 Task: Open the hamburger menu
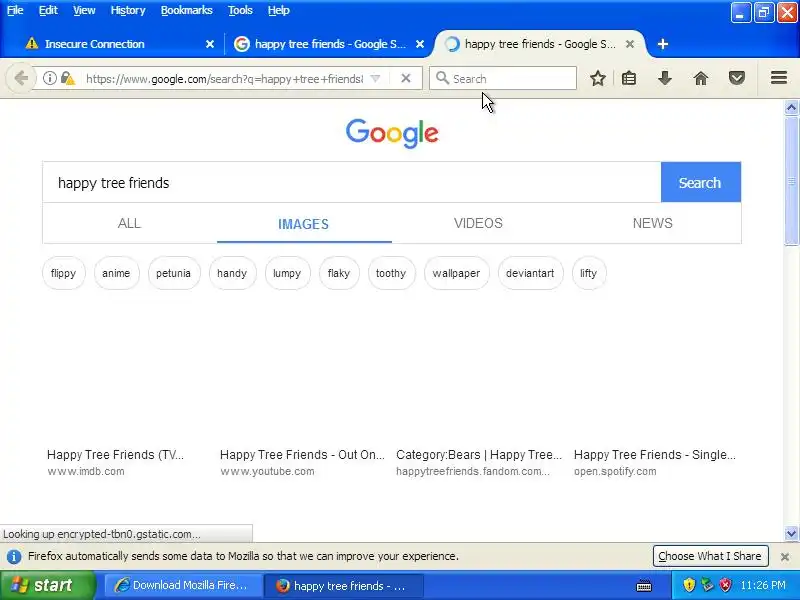(x=779, y=78)
